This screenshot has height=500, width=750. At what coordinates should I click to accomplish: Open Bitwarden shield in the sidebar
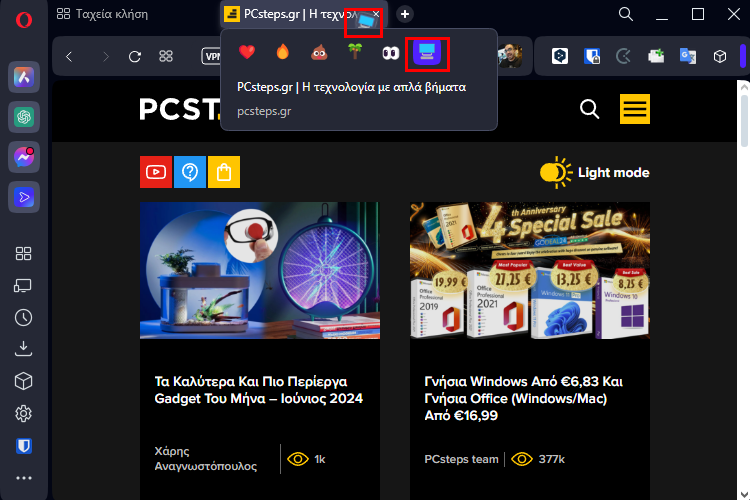(23, 446)
